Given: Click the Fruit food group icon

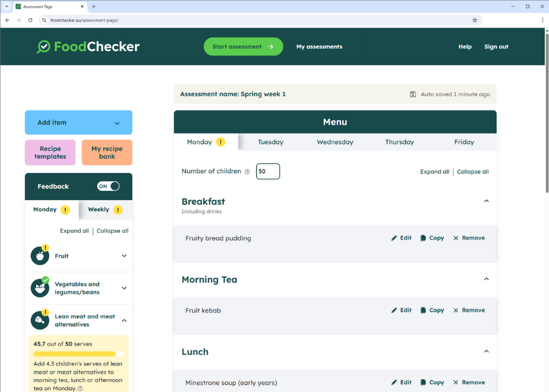Looking at the screenshot, I should click(40, 256).
